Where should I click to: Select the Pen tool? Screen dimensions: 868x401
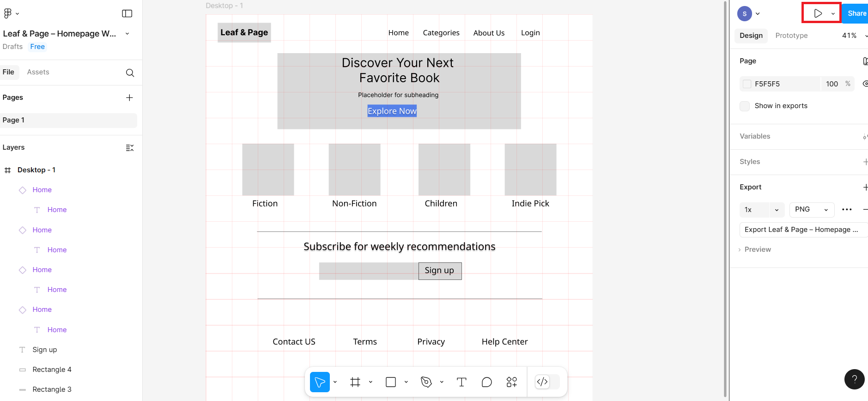point(426,382)
